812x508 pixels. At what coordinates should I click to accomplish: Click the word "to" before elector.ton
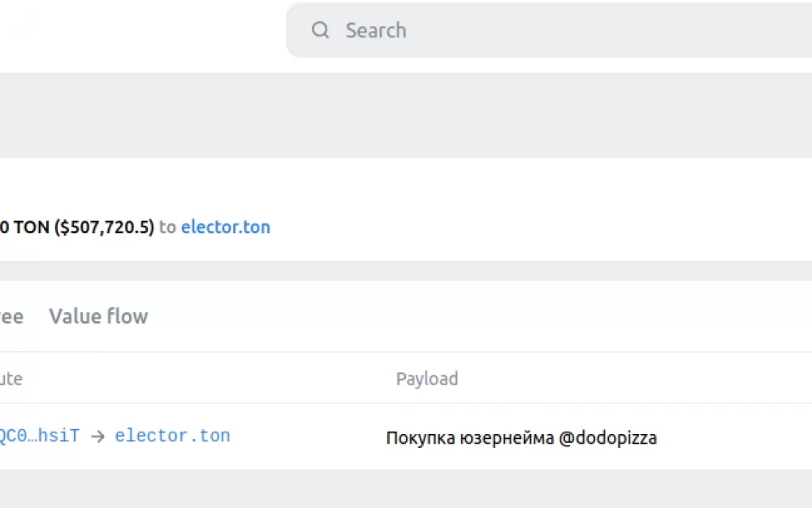(x=167, y=227)
